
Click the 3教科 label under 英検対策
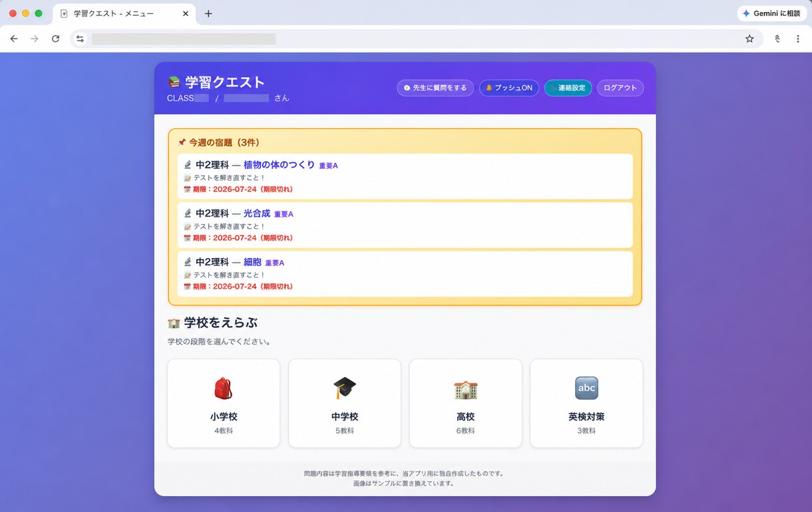[586, 431]
